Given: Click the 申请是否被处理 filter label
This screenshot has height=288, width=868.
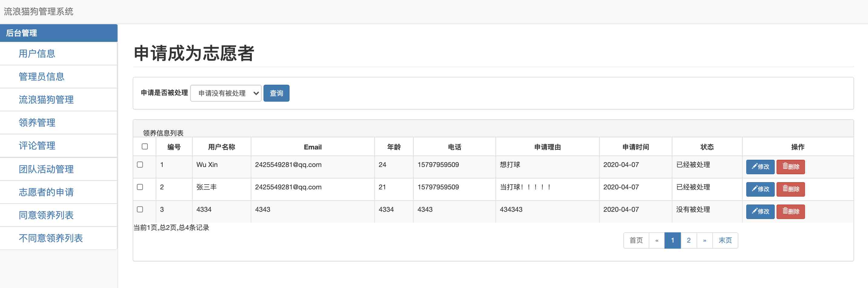Looking at the screenshot, I should 164,93.
